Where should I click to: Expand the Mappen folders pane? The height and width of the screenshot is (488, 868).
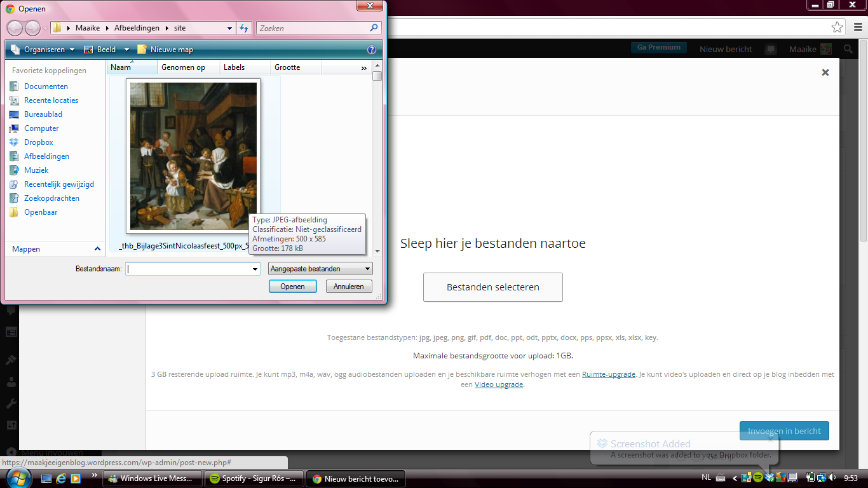(x=97, y=249)
